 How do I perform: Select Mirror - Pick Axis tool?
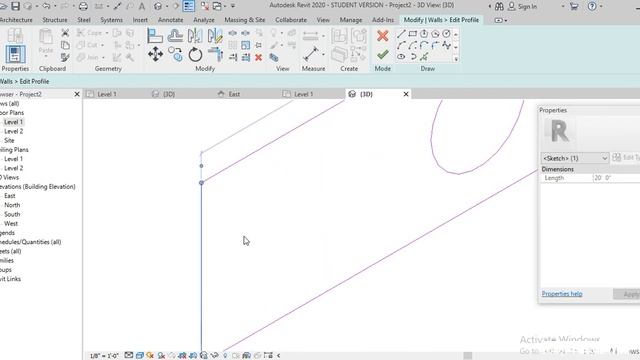click(195, 36)
